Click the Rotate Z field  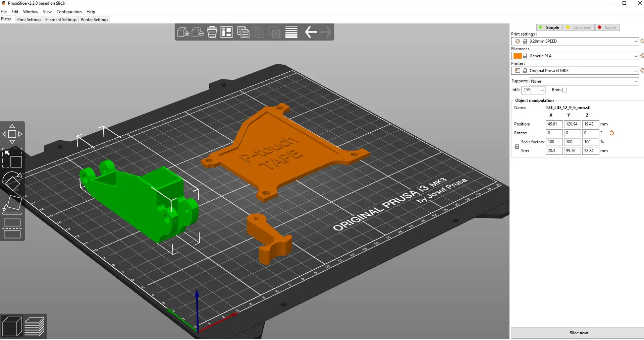tap(590, 133)
